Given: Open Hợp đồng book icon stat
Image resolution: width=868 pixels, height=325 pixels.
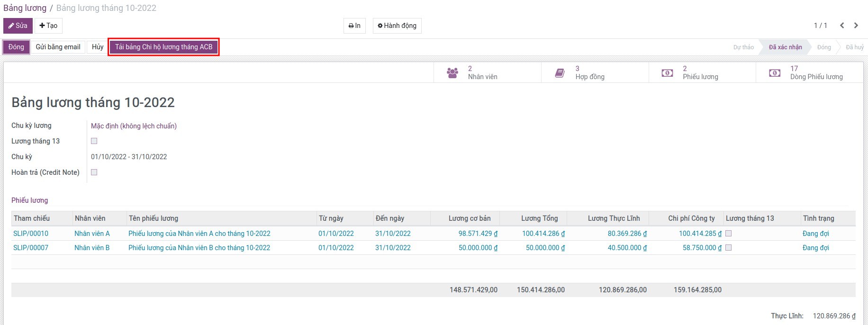Looking at the screenshot, I should 560,73.
